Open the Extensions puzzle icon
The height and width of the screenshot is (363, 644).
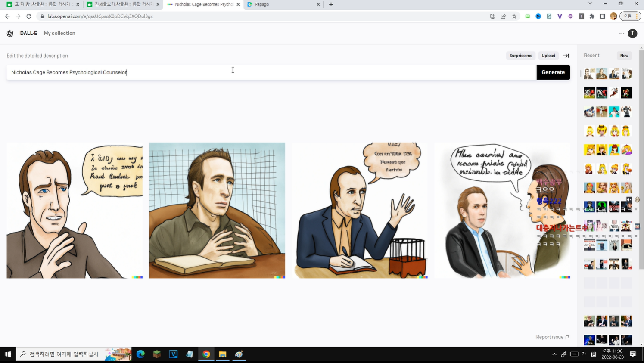(x=592, y=16)
